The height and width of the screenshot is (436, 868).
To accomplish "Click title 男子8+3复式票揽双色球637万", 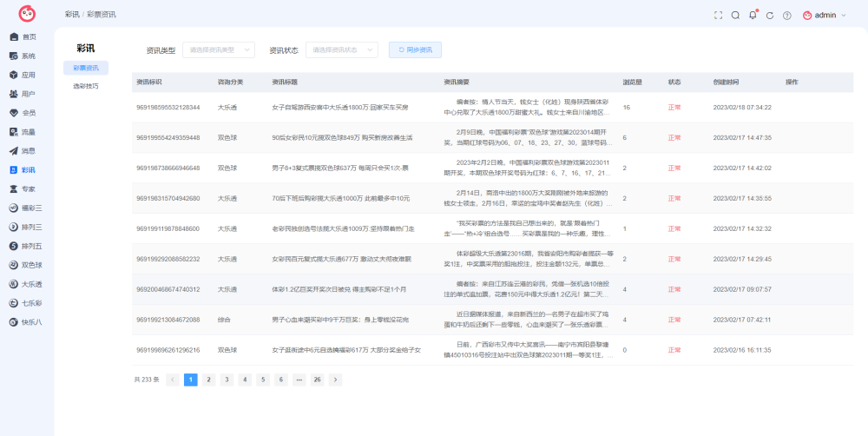I will [340, 168].
